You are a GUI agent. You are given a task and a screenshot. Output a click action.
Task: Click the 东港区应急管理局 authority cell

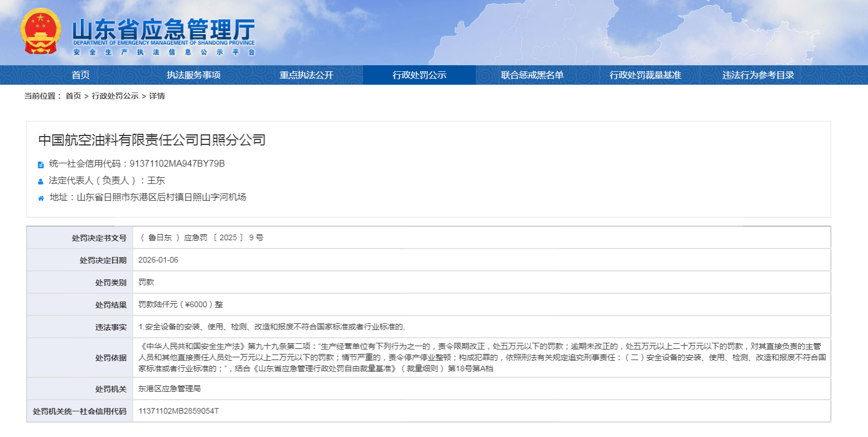(170, 389)
